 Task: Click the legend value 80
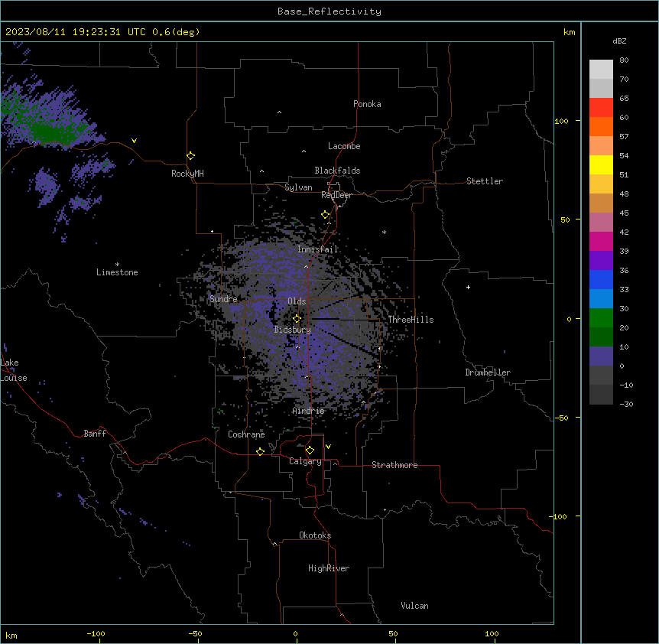click(624, 60)
